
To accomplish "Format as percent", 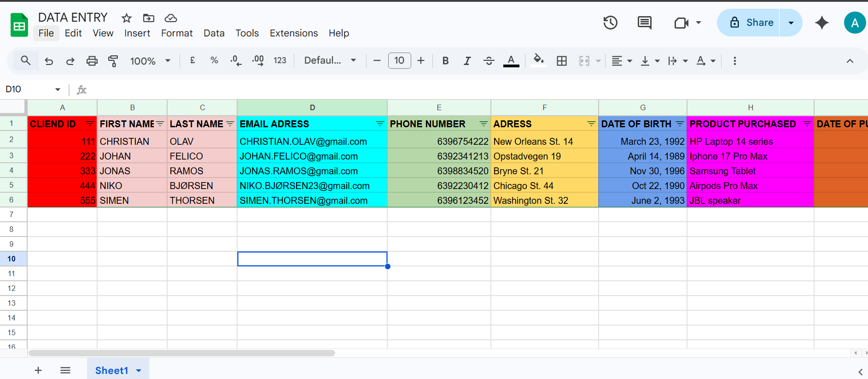I will [x=214, y=60].
